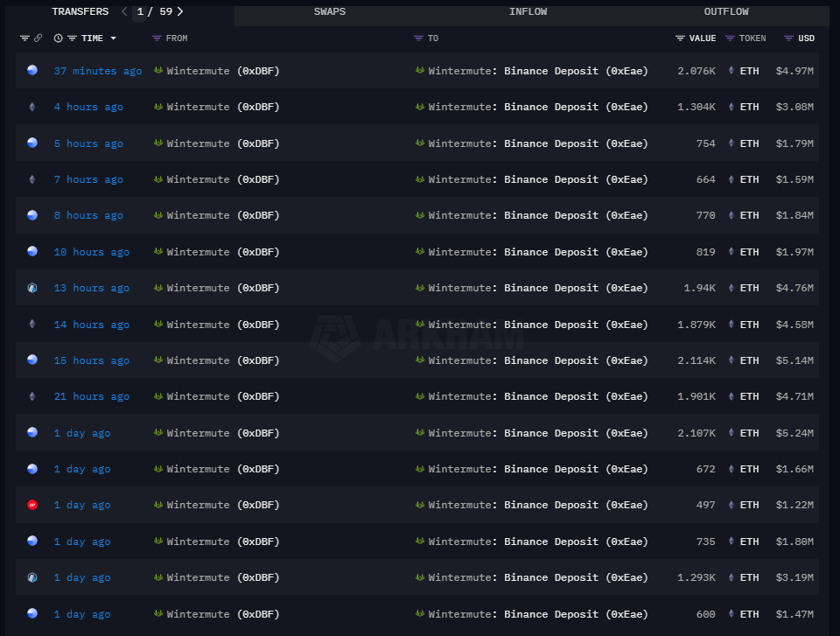Screen dimensions: 840x636
Task: Go to previous transfers page arrow
Action: [x=124, y=11]
